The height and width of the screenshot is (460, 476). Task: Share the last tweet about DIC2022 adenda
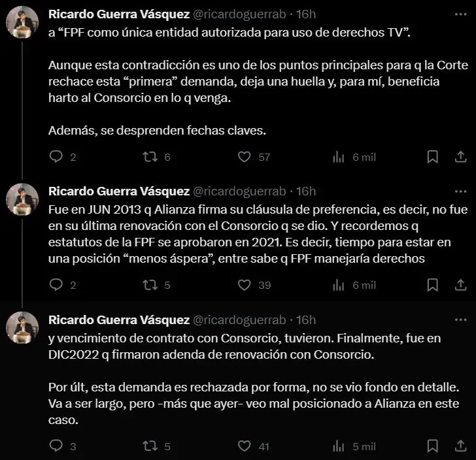click(461, 446)
